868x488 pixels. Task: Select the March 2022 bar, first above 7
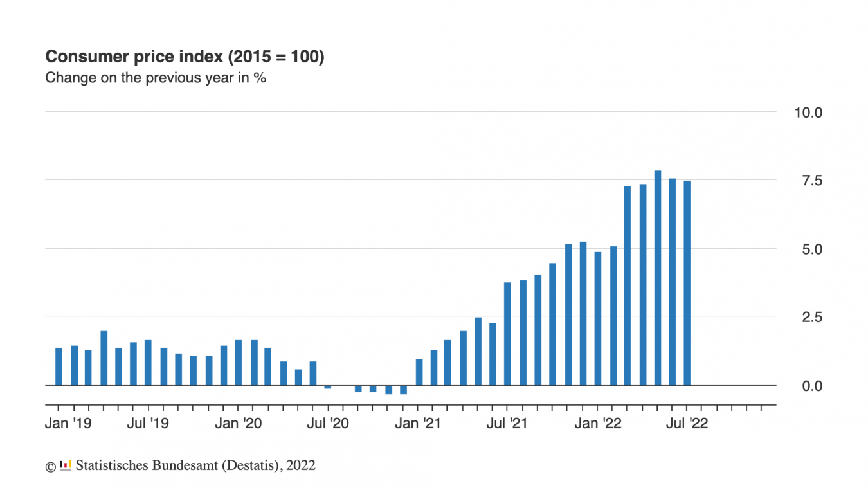coord(628,286)
